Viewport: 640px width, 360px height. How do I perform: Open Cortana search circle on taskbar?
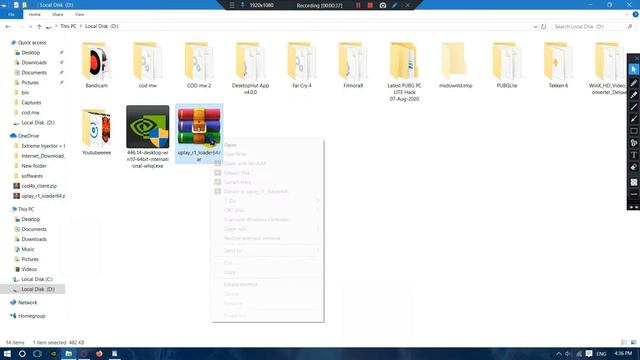(x=22, y=353)
